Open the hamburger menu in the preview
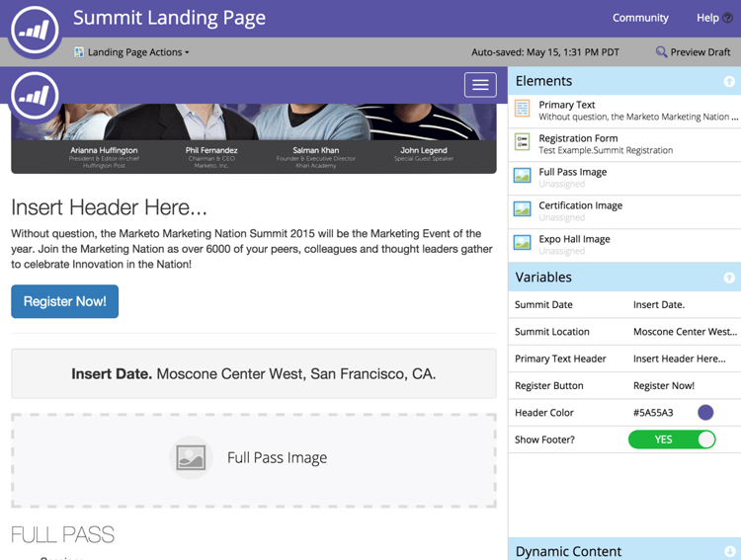 coord(480,85)
